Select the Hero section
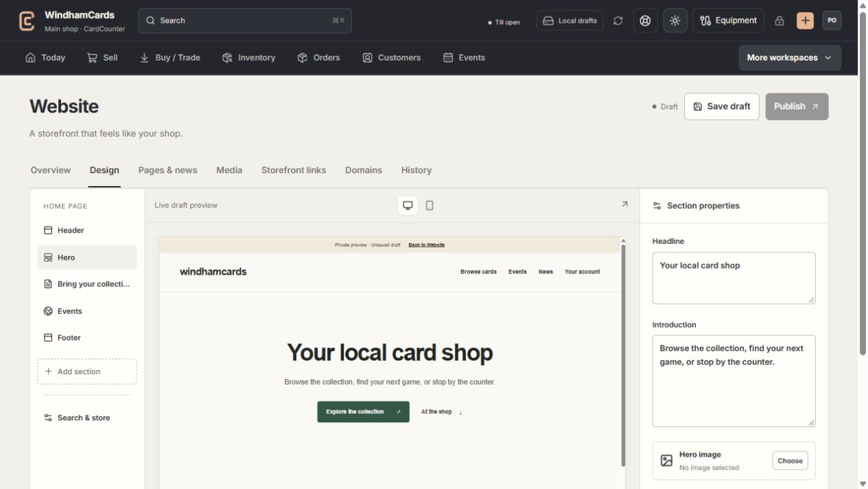Image resolution: width=868 pixels, height=489 pixels. click(x=87, y=258)
